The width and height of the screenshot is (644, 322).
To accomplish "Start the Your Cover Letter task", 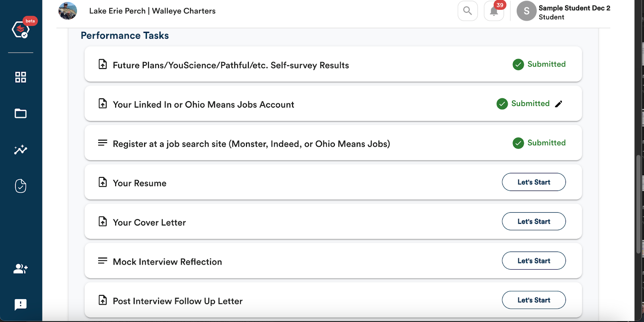I will [534, 221].
